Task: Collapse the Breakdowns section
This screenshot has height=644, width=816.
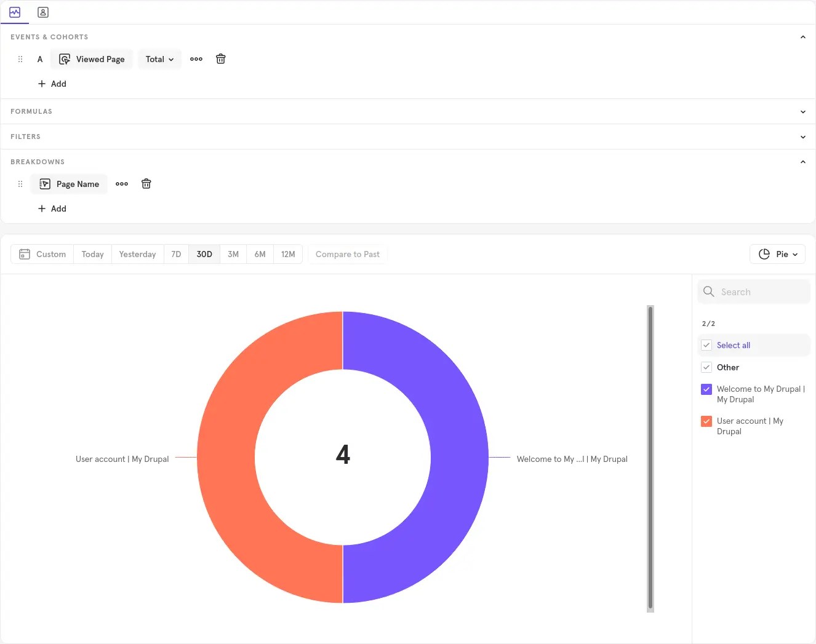Action: tap(802, 162)
